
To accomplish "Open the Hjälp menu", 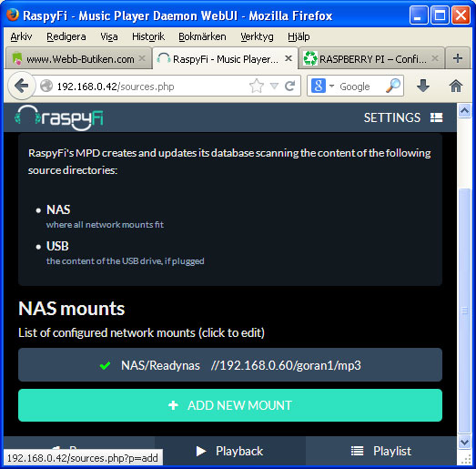I will [299, 36].
